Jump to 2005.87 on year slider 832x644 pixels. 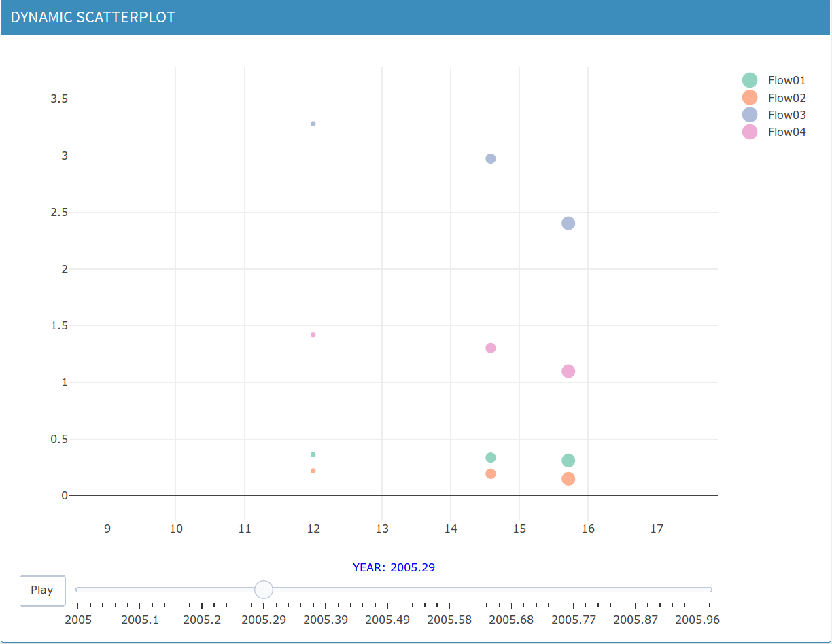pos(636,619)
